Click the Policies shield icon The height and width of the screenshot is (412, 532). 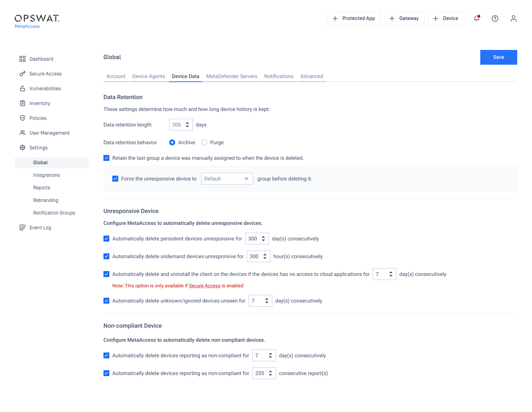pyautogui.click(x=23, y=118)
